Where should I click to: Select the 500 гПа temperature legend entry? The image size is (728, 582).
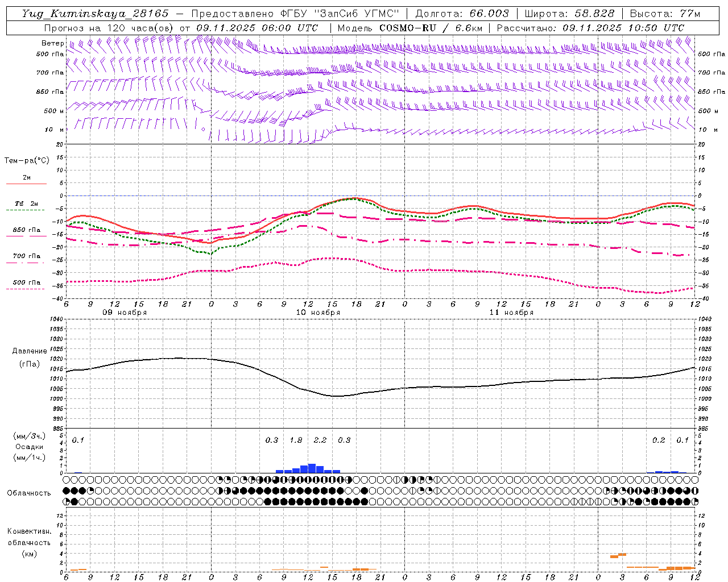26,284
